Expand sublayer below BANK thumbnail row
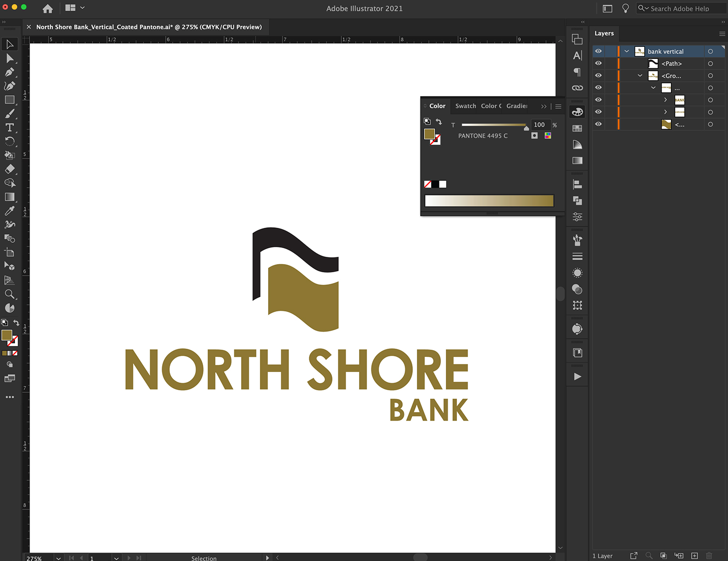 point(666,112)
